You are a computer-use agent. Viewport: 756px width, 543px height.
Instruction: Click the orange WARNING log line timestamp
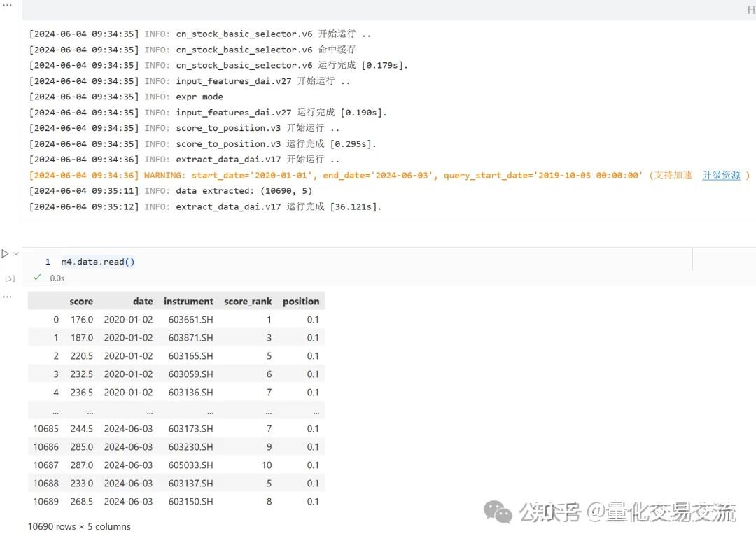coord(84,175)
